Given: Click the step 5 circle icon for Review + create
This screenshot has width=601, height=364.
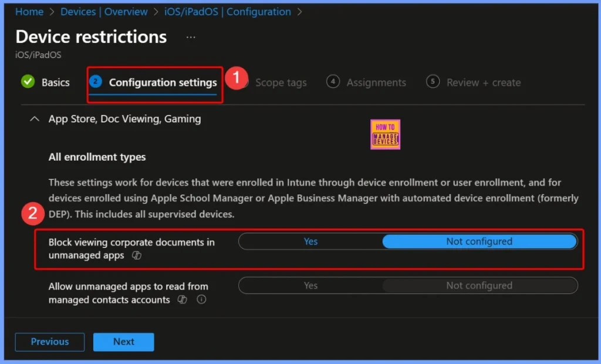Looking at the screenshot, I should (434, 82).
